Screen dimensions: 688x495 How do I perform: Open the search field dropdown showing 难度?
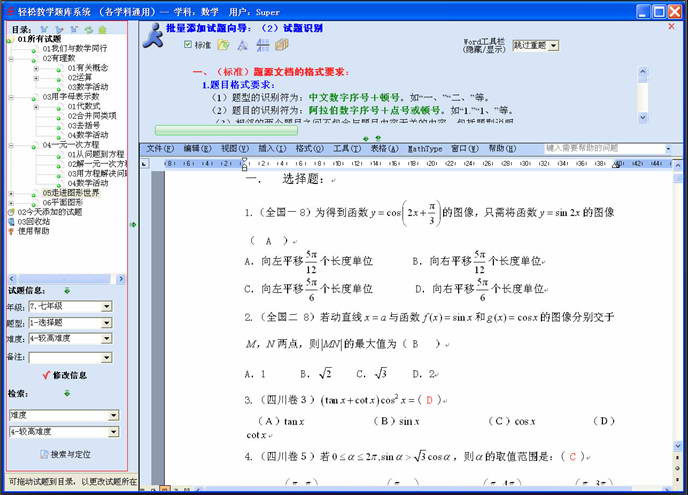pyautogui.click(x=114, y=415)
